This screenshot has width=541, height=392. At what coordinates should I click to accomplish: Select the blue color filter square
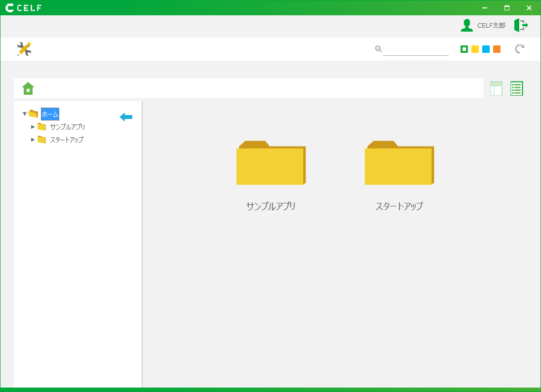(x=486, y=49)
